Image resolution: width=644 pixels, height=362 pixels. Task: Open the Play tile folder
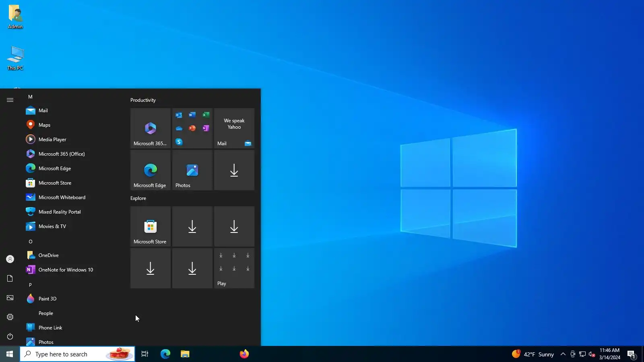coord(234,268)
